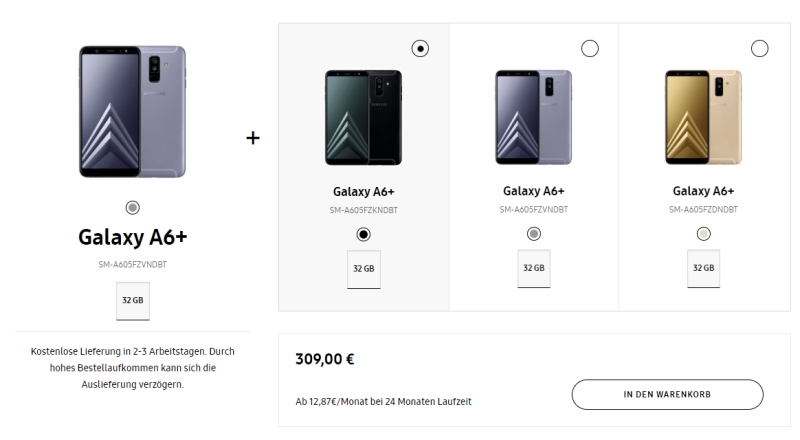The height and width of the screenshot is (440, 800).
Task: Click the large main Galaxy A6+ product image
Action: (x=133, y=111)
